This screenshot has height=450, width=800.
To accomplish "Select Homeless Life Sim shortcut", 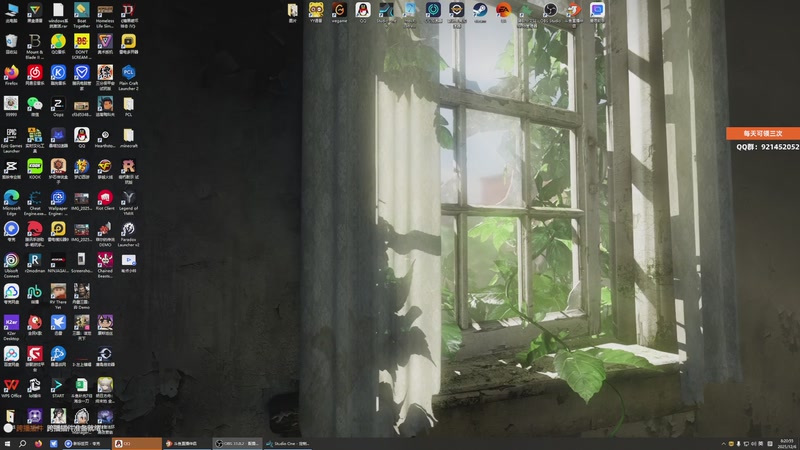I will point(105,15).
